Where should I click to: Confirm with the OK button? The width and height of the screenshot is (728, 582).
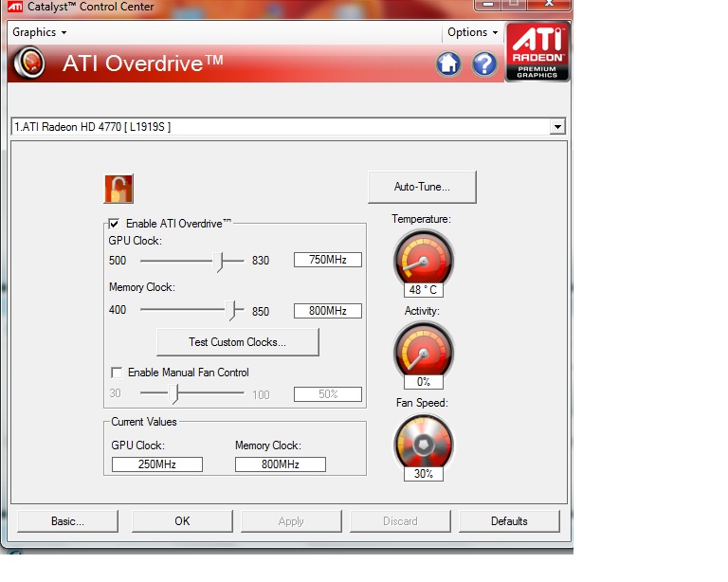pos(182,521)
